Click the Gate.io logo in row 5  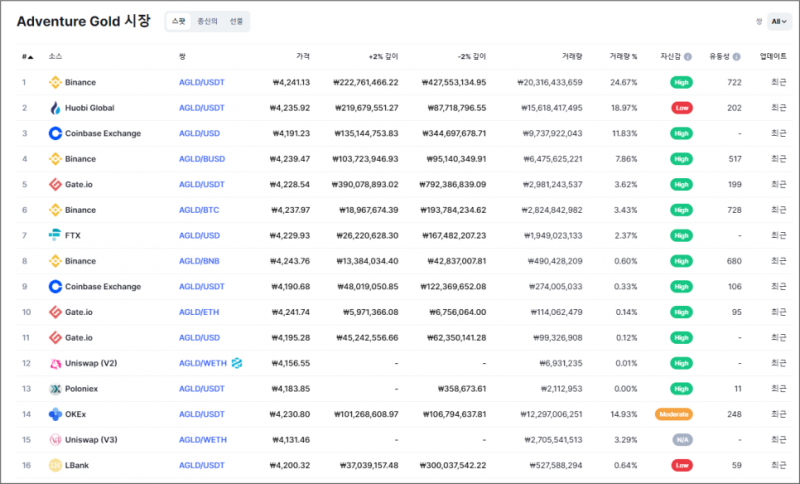click(x=55, y=184)
